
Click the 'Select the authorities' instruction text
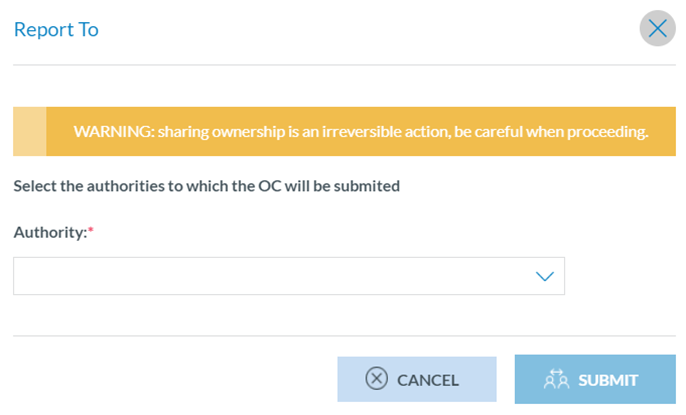click(x=206, y=185)
